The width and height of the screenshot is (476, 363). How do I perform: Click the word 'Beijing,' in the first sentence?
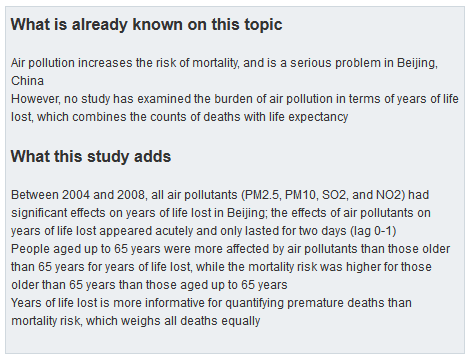[417, 63]
